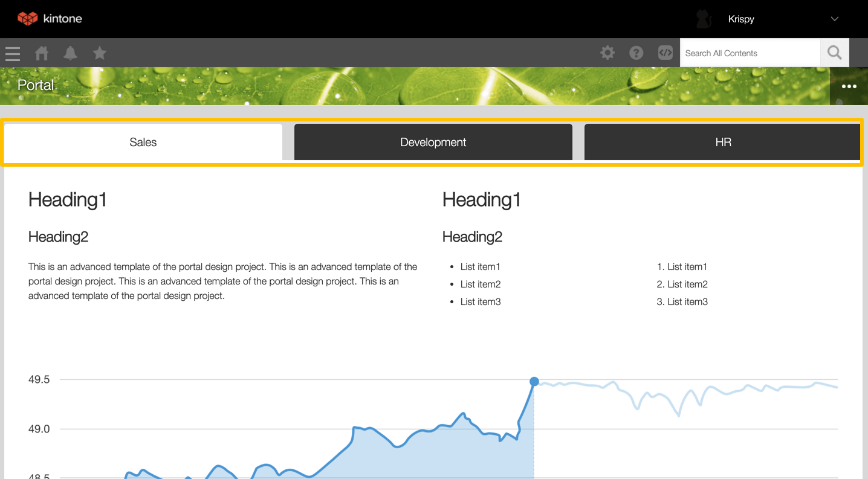Image resolution: width=868 pixels, height=479 pixels.
Task: Click the Portal title text
Action: [36, 85]
